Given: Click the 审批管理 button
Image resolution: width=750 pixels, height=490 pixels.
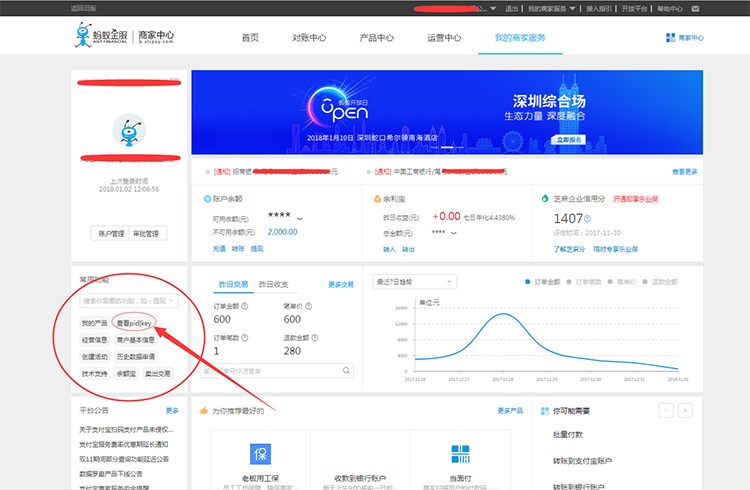Looking at the screenshot, I should coord(148,234).
